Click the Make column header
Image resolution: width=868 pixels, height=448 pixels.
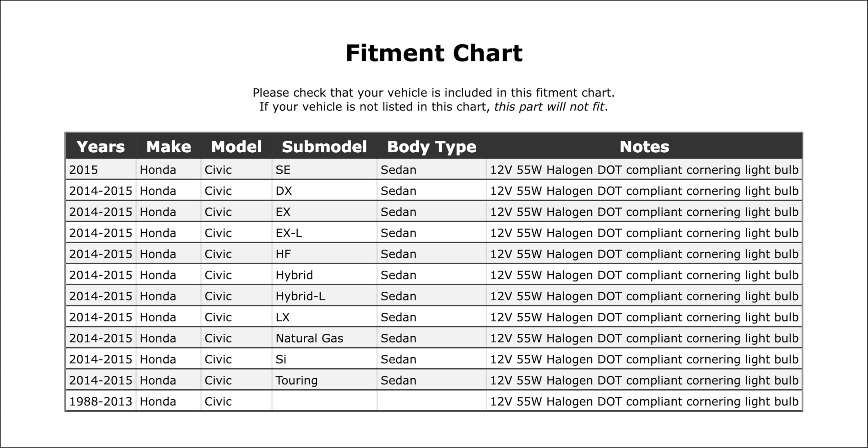coord(169,147)
